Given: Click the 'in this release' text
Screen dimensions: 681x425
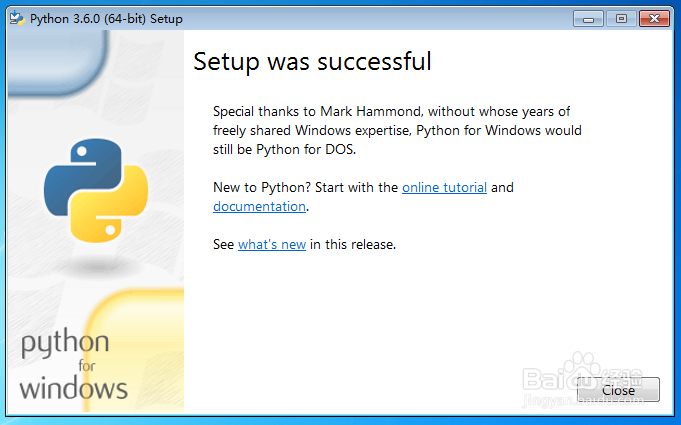Looking at the screenshot, I should tap(353, 244).
